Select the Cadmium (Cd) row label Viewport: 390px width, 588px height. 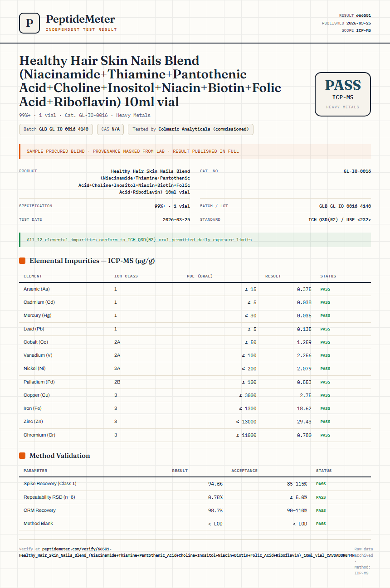pyautogui.click(x=40, y=302)
